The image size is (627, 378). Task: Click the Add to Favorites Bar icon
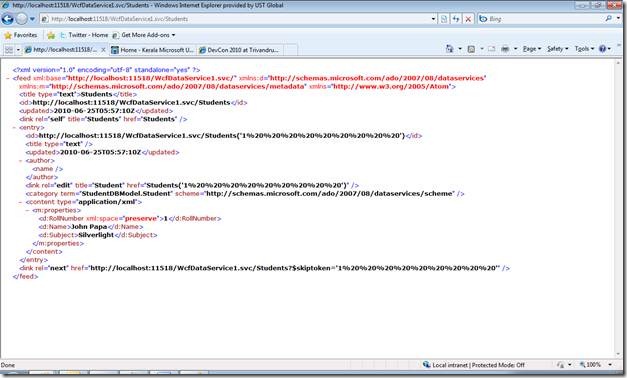coord(51,35)
